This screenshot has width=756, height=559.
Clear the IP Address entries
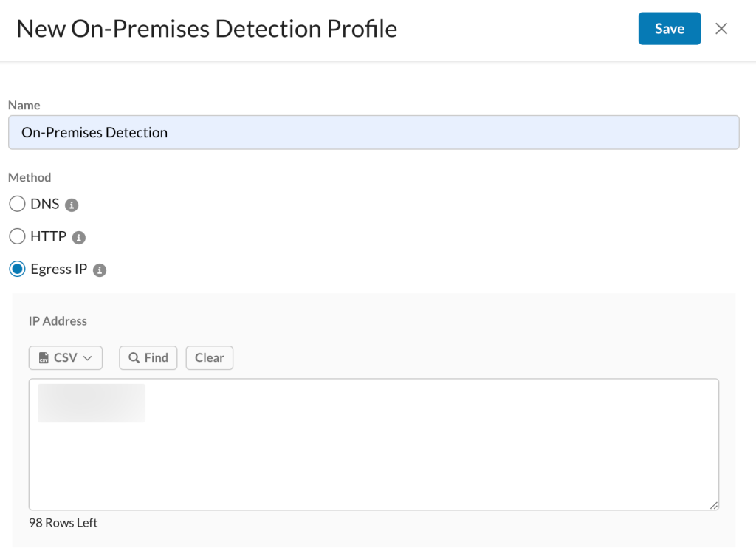pyautogui.click(x=209, y=357)
